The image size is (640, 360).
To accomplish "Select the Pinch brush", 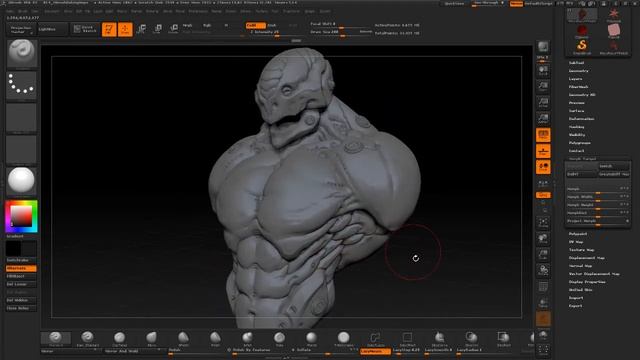I will click(x=215, y=338).
